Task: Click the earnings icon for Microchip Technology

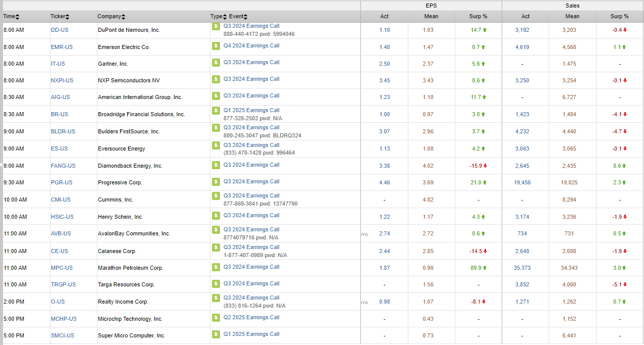Action: (216, 318)
